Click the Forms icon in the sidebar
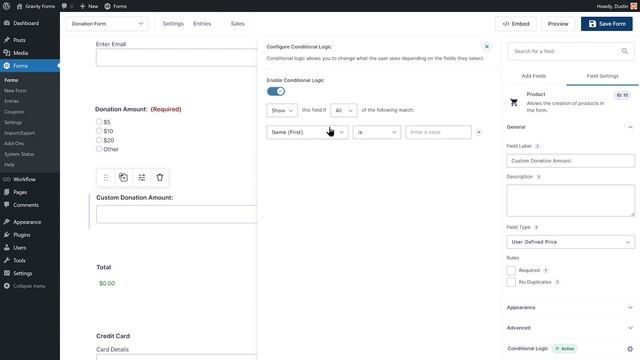Screen dimensions: 640x360 point(7,66)
